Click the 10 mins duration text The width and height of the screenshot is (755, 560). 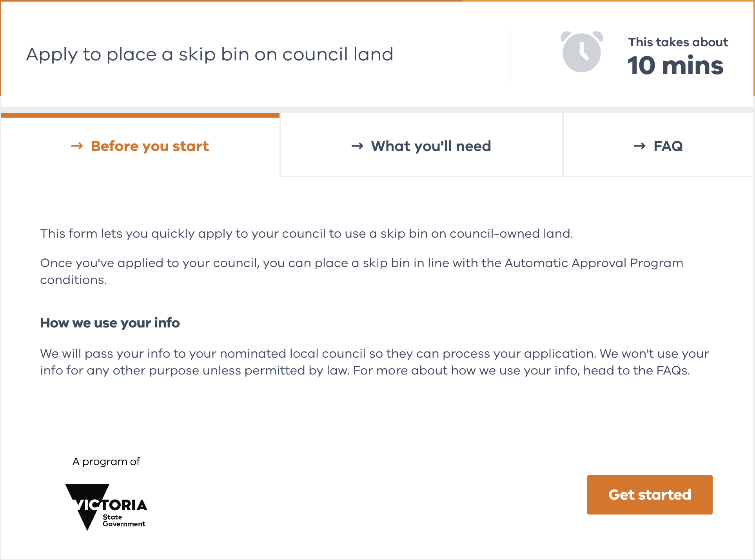pyautogui.click(x=676, y=66)
